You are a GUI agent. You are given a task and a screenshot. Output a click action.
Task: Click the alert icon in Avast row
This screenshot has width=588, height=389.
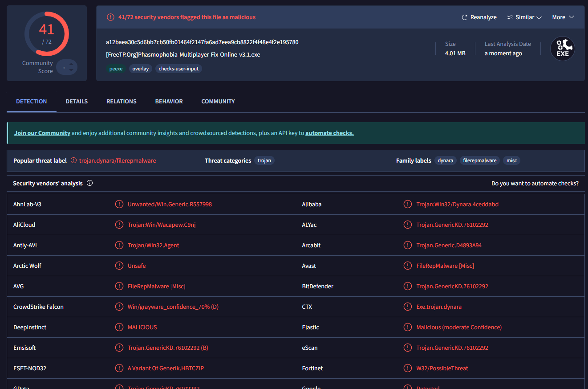coord(408,266)
